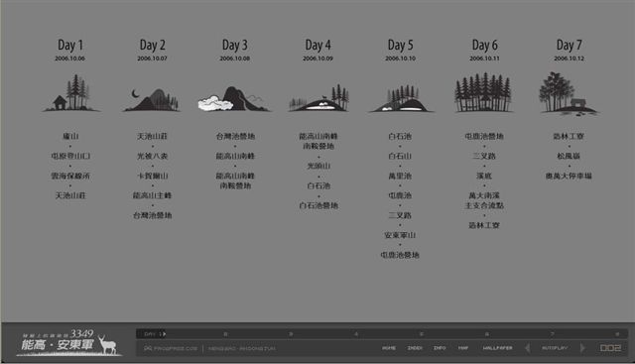635x364 pixels.
Task: Click the date 2006.10.12
Action: tap(569, 59)
